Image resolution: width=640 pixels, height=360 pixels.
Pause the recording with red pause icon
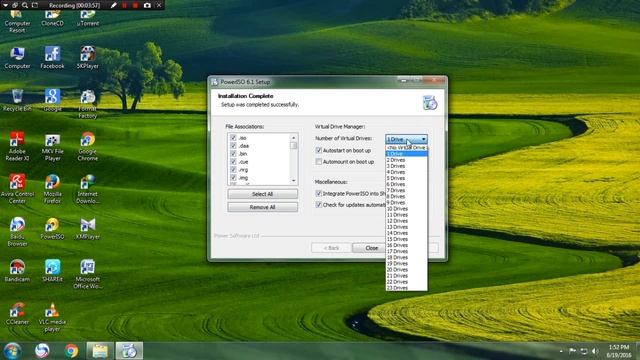pos(124,5)
